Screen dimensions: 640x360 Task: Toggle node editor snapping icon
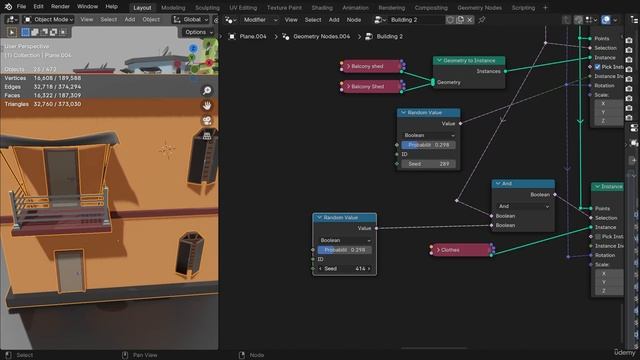[578, 20]
